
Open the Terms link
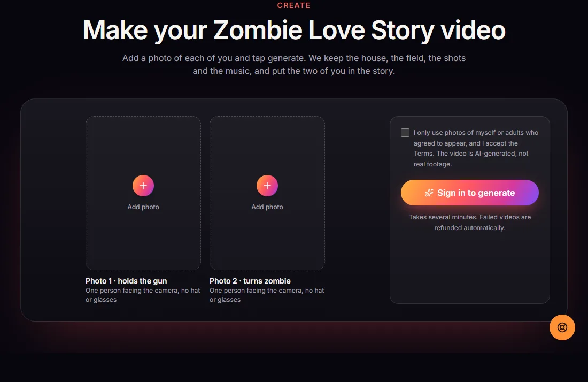[423, 154]
